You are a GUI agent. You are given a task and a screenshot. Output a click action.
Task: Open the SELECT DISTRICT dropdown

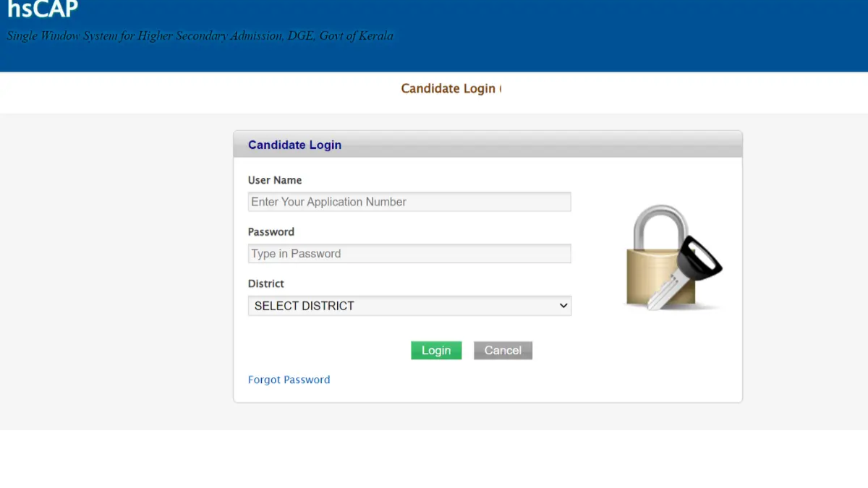[x=409, y=306]
